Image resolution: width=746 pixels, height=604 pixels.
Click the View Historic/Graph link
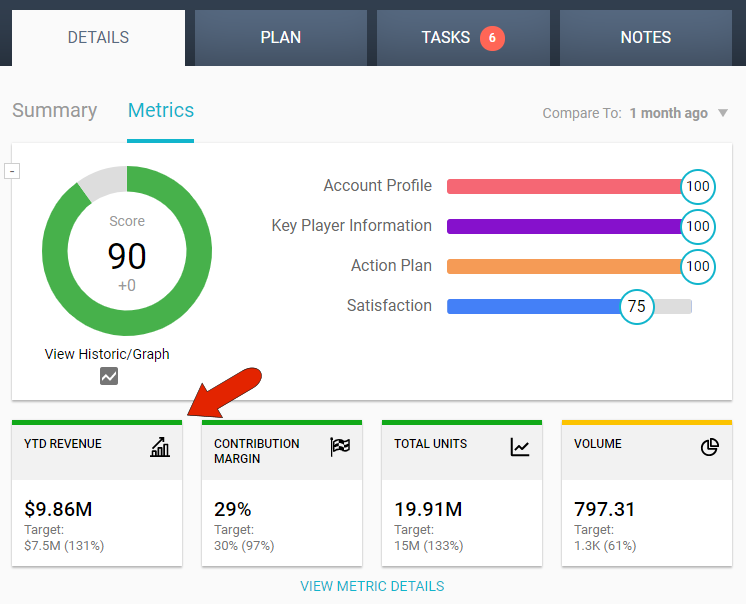[x=107, y=354]
